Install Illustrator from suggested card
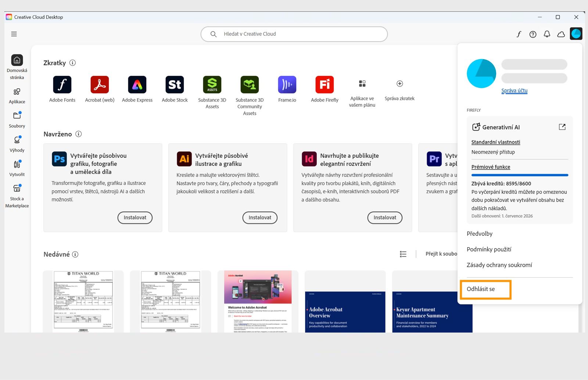 coord(260,217)
